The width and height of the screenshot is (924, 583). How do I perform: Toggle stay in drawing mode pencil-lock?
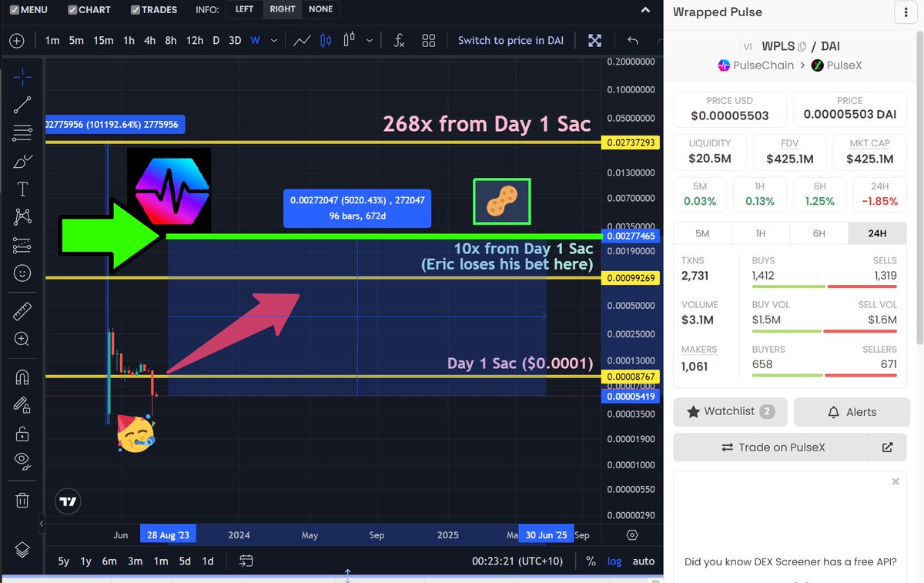(22, 404)
